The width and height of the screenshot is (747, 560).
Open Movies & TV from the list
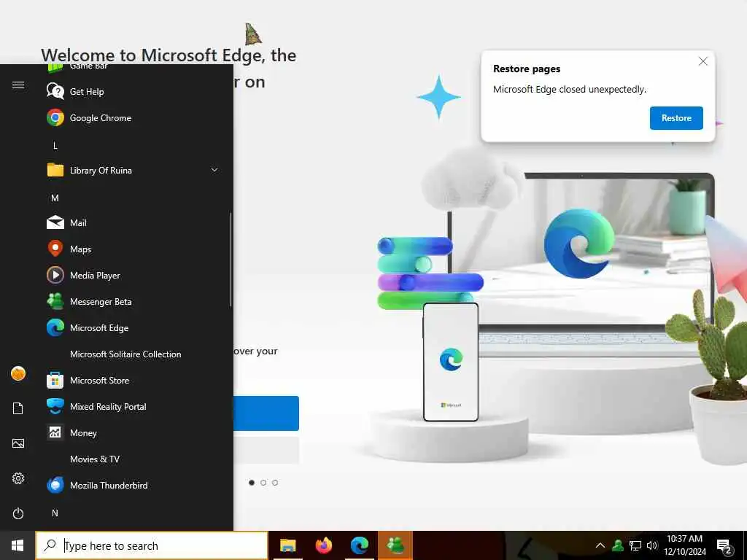95,459
